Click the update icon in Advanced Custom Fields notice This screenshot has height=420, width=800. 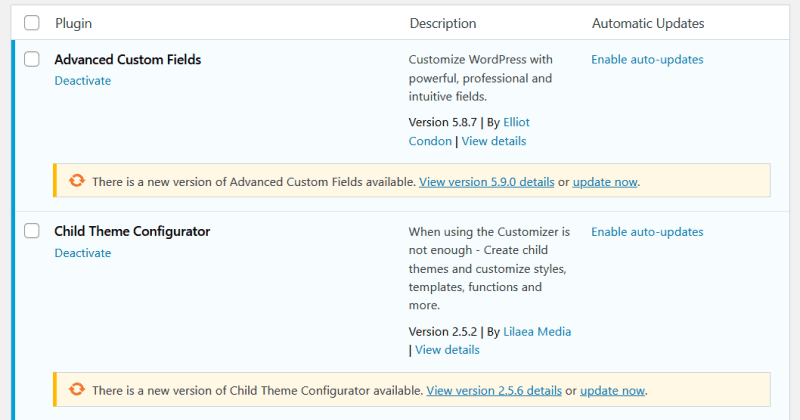pos(77,181)
